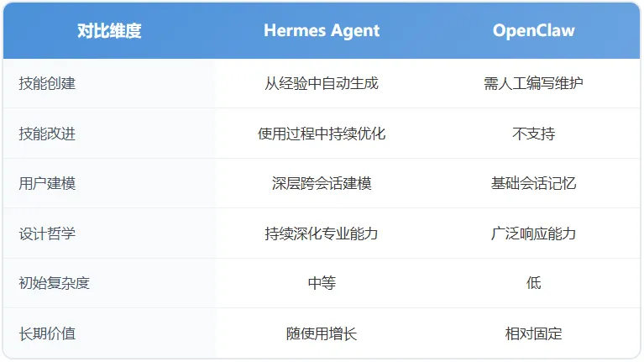Click the 需人工编写维护 cell
The image size is (644, 362).
coord(533,83)
